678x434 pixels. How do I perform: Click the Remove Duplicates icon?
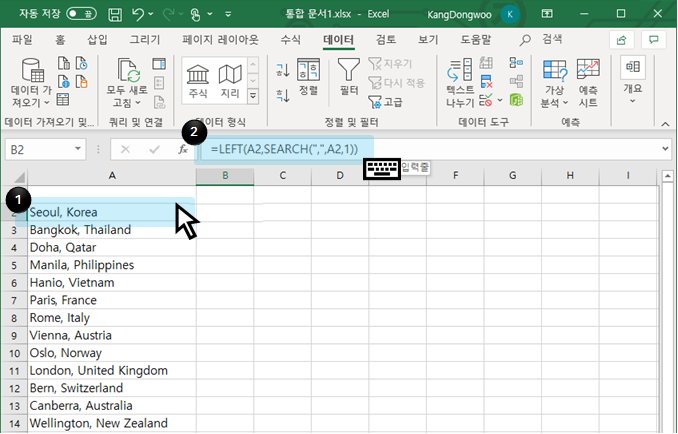pos(486,81)
